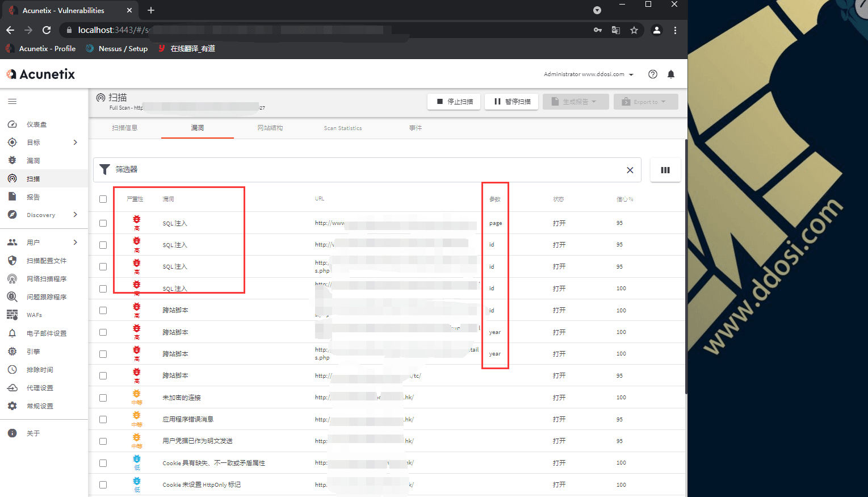Click the network scanner 网络扫描程序 icon

(12, 279)
